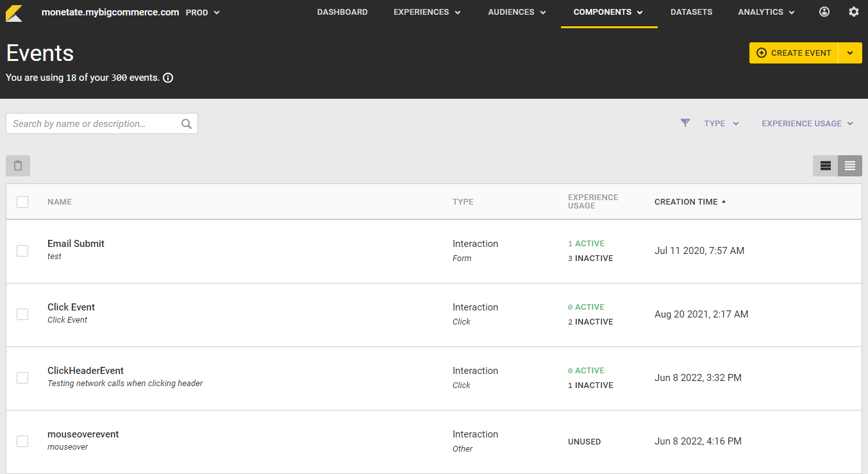This screenshot has height=474, width=868.
Task: Open the PROD environment dropdown
Action: coord(203,12)
